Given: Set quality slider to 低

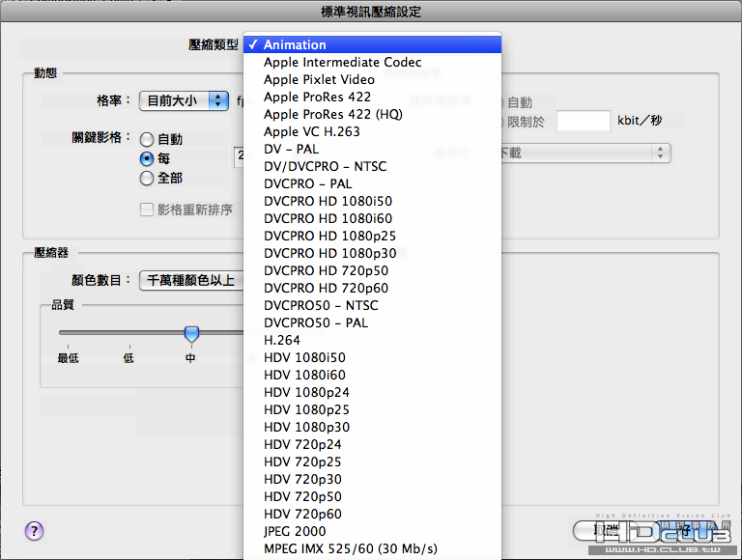Looking at the screenshot, I should [x=128, y=358].
